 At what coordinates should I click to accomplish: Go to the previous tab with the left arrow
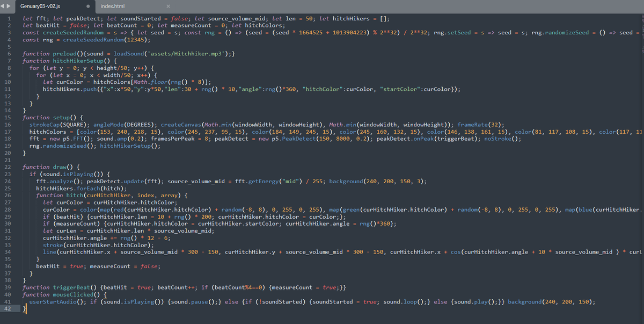tap(4, 6)
